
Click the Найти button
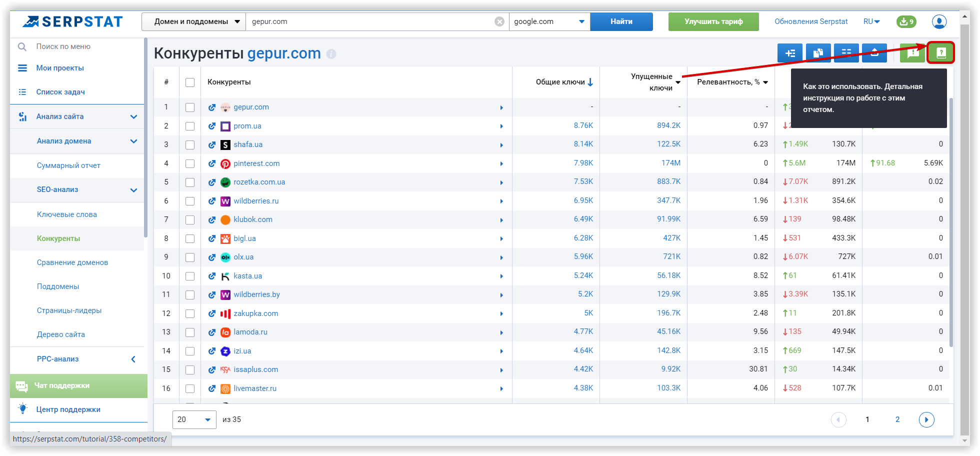point(621,21)
